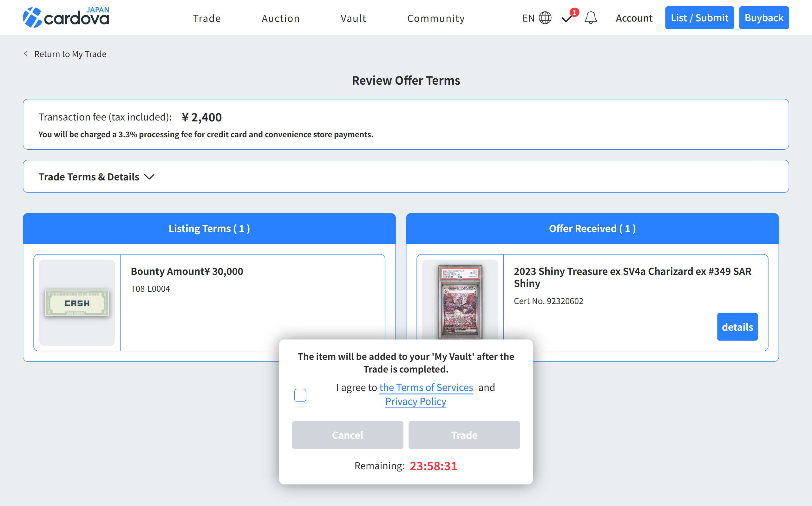Click the chevron next to Trade Terms & Details
812x506 pixels.
pyautogui.click(x=149, y=177)
